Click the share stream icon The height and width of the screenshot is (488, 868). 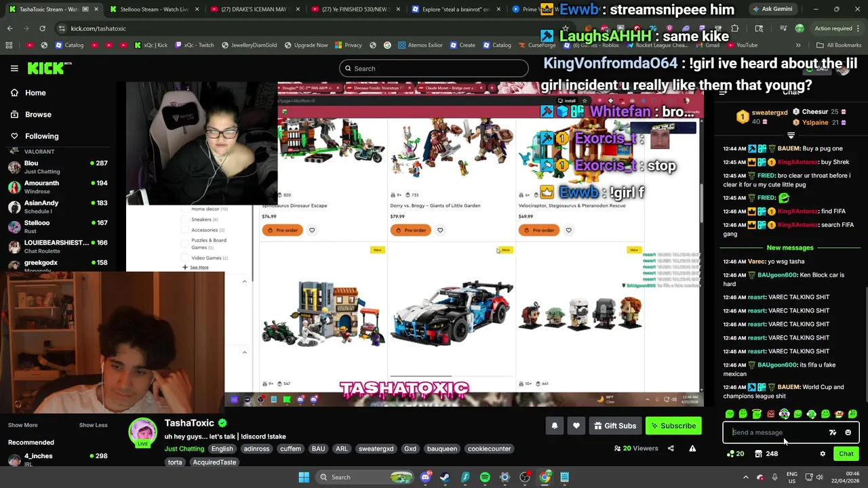tap(671, 448)
